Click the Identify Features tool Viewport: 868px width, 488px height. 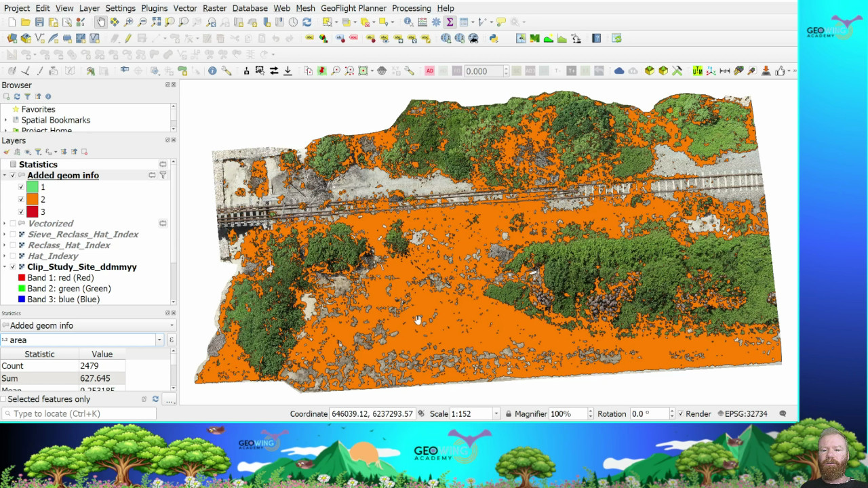click(x=408, y=22)
